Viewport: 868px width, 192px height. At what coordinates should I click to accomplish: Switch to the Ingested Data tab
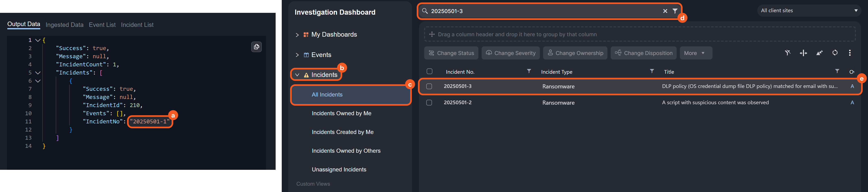tap(64, 25)
